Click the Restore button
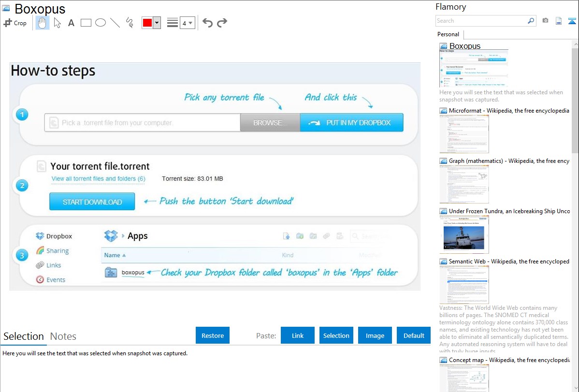This screenshot has height=392, width=579. pos(213,335)
